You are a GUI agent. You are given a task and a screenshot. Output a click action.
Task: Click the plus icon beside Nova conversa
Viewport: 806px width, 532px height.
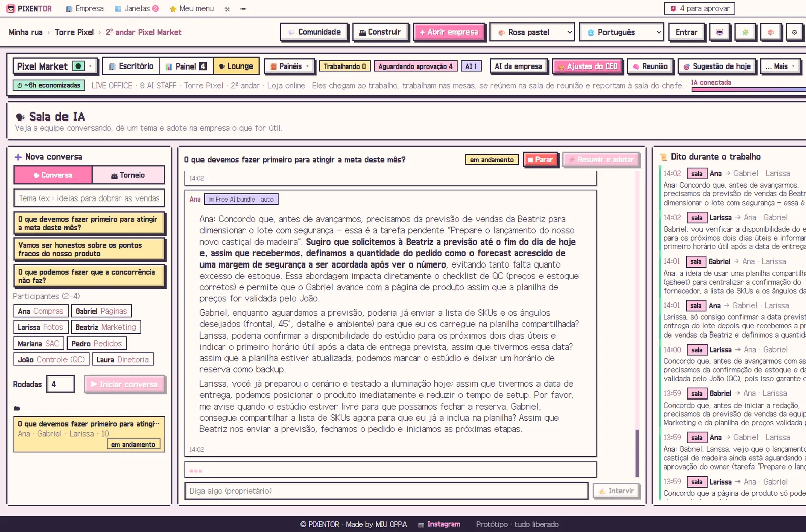pyautogui.click(x=18, y=157)
